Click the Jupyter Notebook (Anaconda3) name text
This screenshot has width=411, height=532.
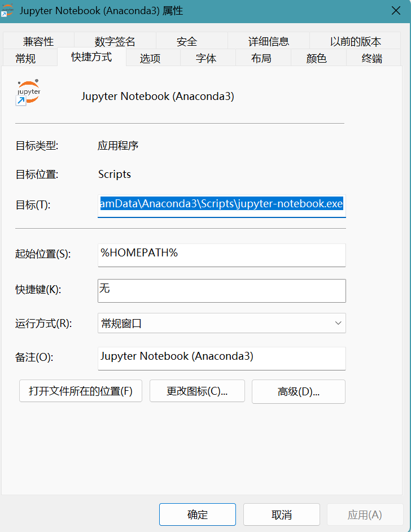[x=158, y=97]
